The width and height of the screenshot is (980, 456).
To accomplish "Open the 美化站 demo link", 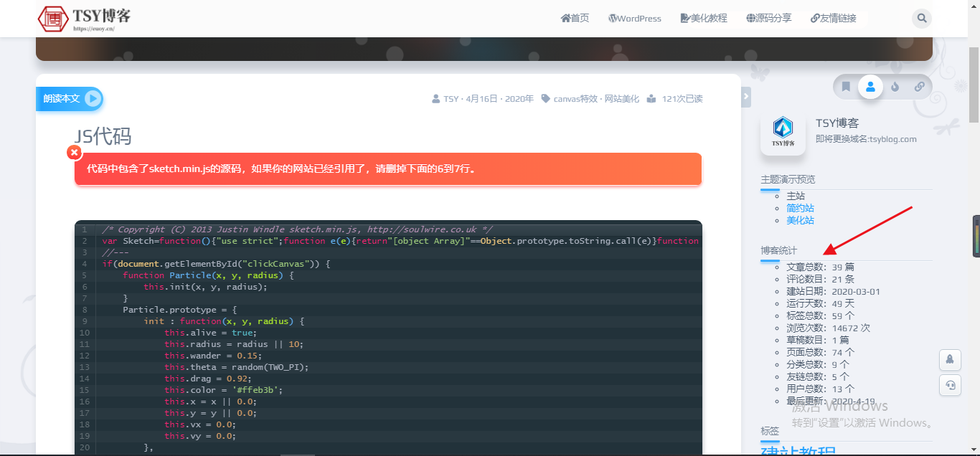I will point(800,220).
